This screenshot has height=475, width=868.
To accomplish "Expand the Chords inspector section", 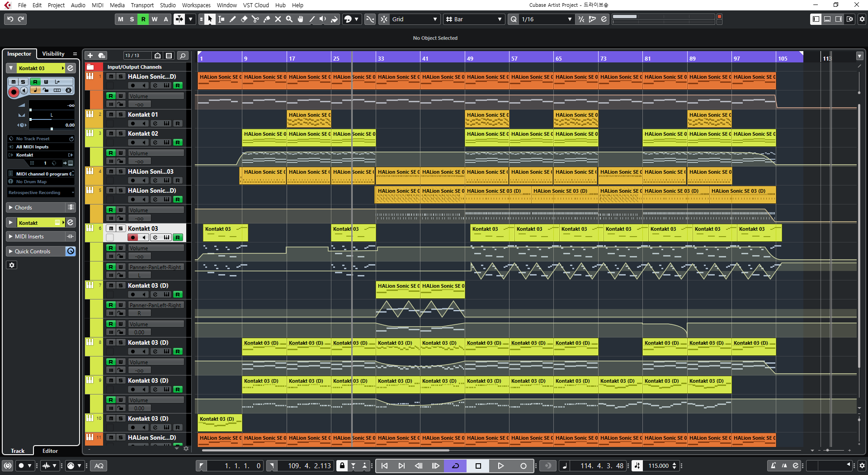I will pos(11,207).
